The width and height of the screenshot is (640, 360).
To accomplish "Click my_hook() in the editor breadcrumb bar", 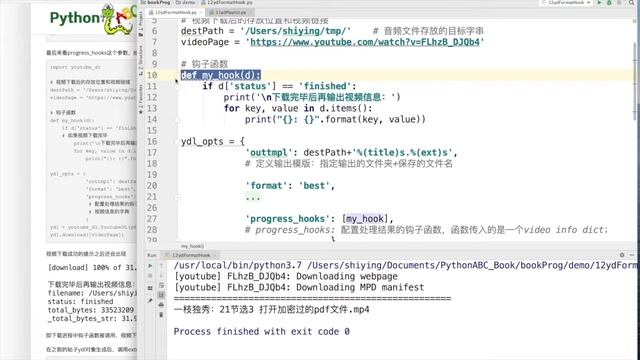I will coord(192,246).
